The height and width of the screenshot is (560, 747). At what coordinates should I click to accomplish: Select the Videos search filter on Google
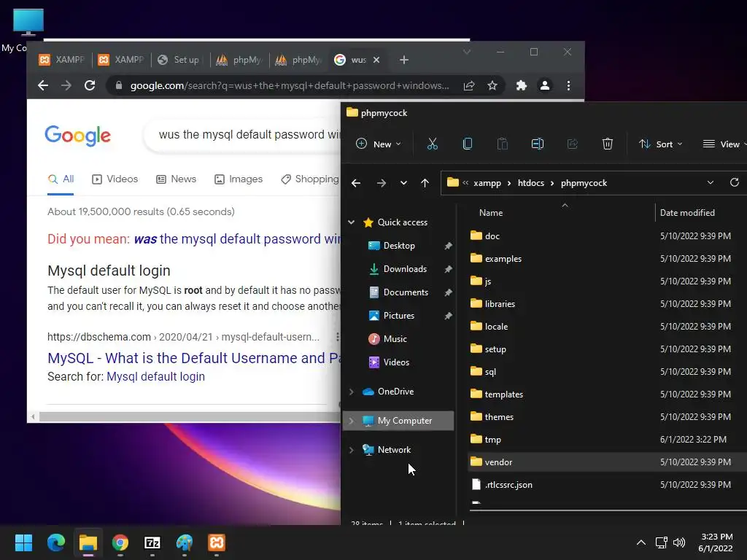(115, 179)
